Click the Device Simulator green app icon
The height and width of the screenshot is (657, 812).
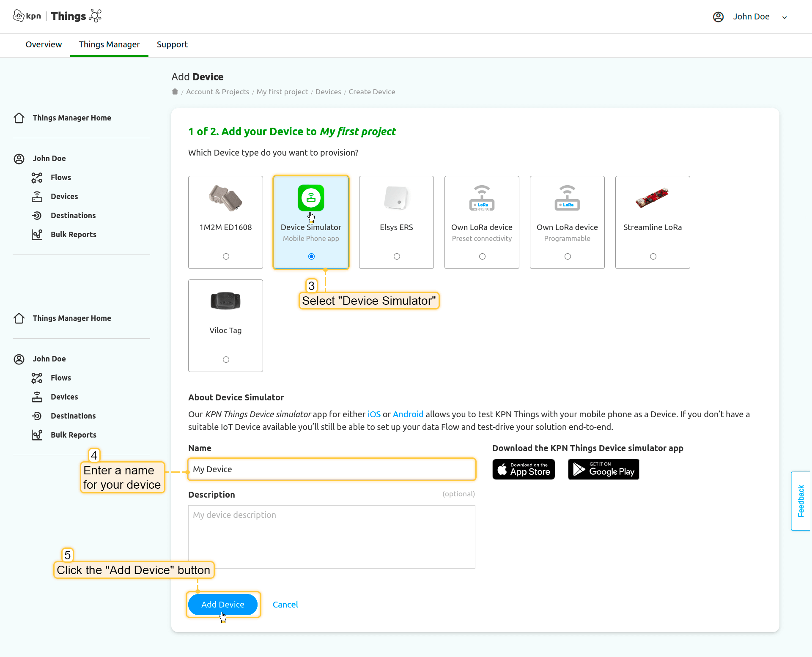point(311,197)
